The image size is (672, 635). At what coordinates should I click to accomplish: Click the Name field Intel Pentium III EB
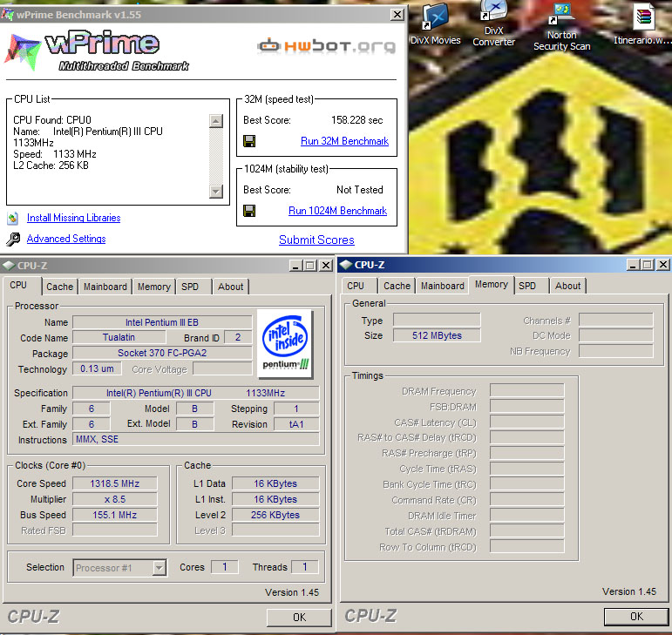tap(162, 322)
